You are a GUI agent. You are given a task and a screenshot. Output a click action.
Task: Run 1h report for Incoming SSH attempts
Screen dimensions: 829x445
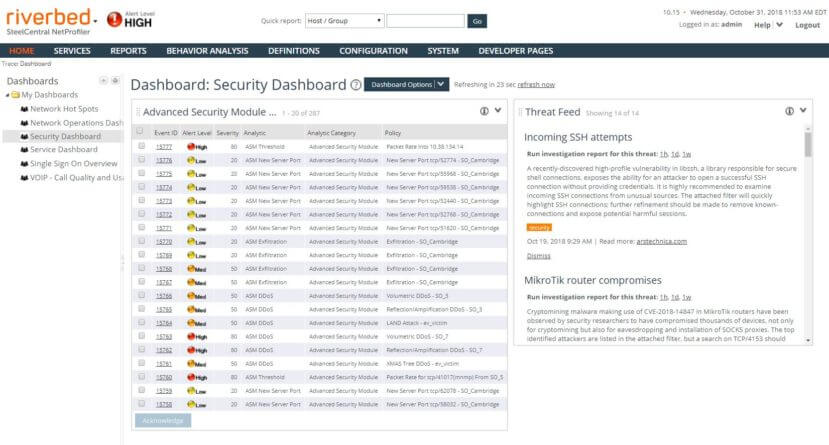tap(664, 154)
